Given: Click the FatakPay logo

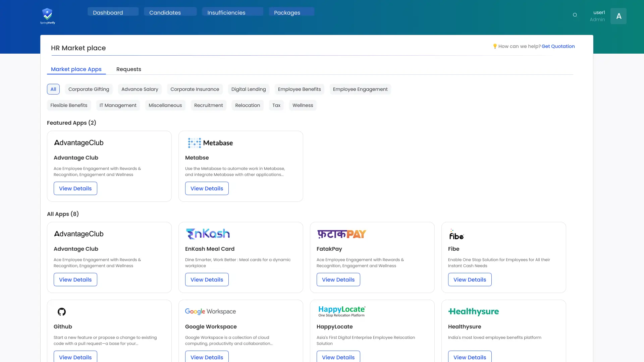Looking at the screenshot, I should pyautogui.click(x=342, y=234).
